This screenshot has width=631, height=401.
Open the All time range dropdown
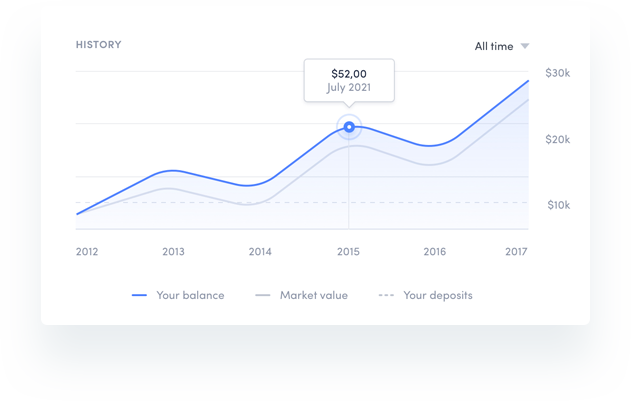click(x=494, y=46)
